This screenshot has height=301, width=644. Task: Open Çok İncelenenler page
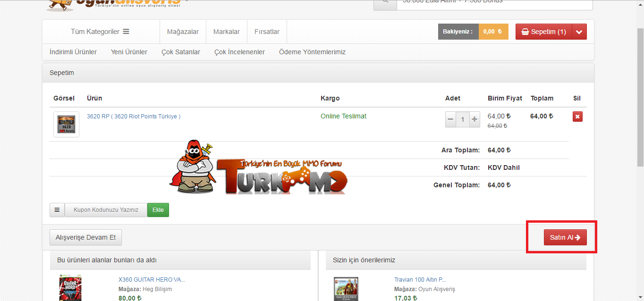[239, 52]
